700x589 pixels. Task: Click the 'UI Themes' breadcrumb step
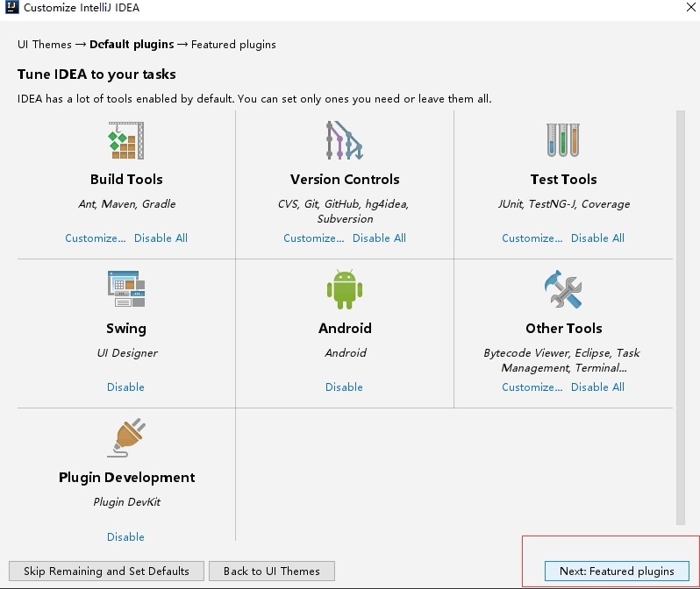44,45
